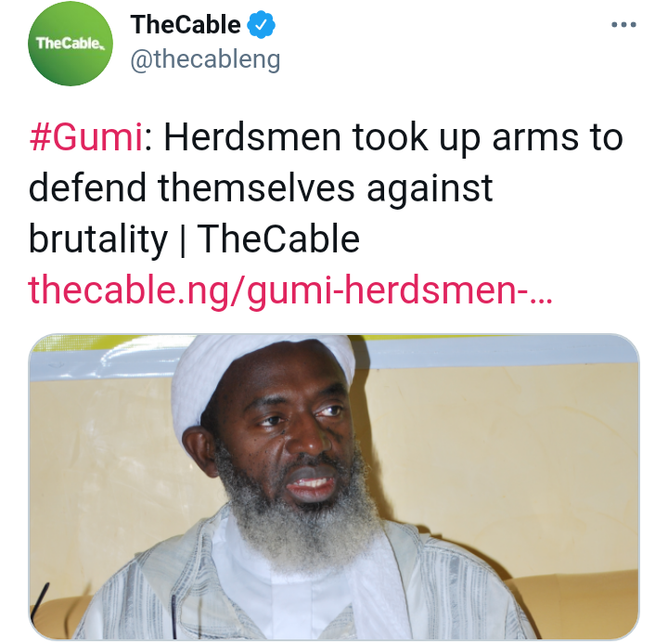Click 'TheCable' after the vertical bar separator

(278, 239)
